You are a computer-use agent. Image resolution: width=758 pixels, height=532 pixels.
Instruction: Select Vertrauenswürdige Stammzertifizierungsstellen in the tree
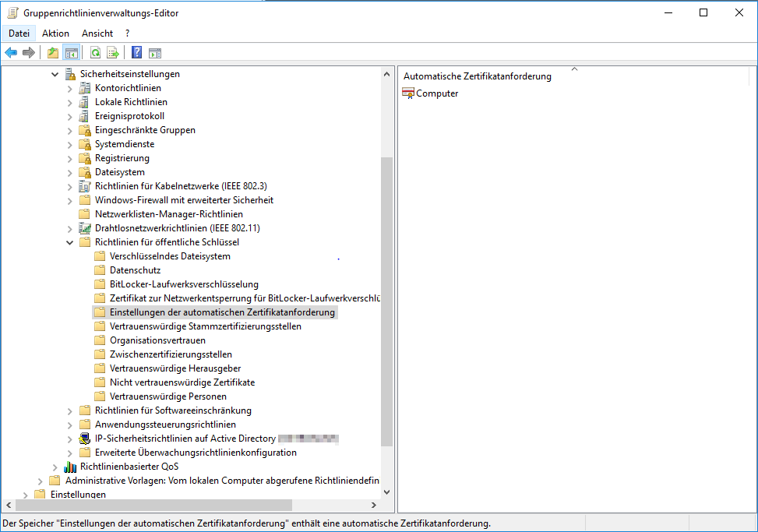tap(206, 326)
